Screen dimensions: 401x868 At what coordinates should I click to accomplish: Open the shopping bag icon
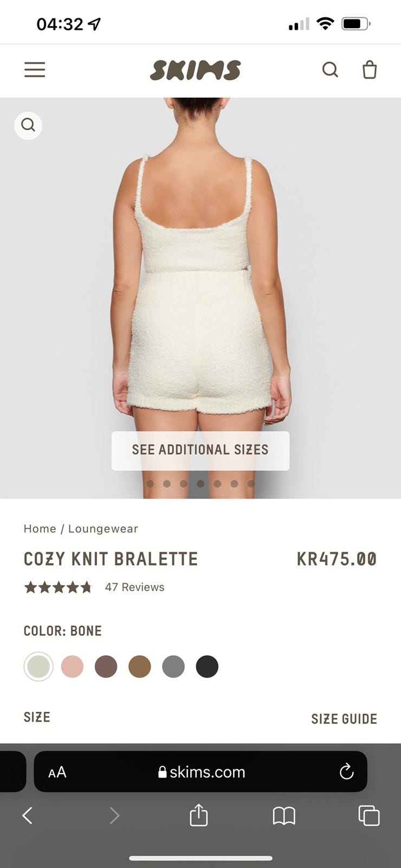tap(370, 69)
